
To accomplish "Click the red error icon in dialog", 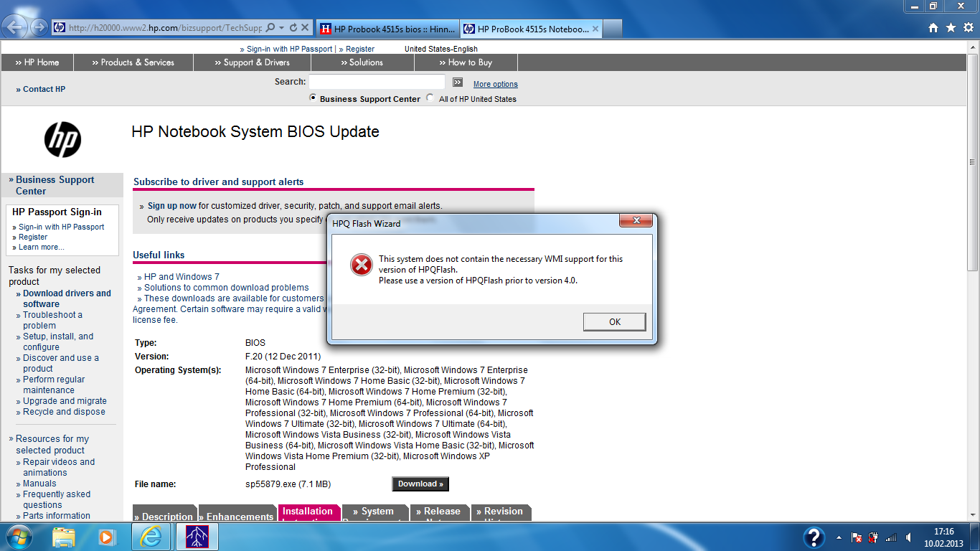I will click(362, 265).
